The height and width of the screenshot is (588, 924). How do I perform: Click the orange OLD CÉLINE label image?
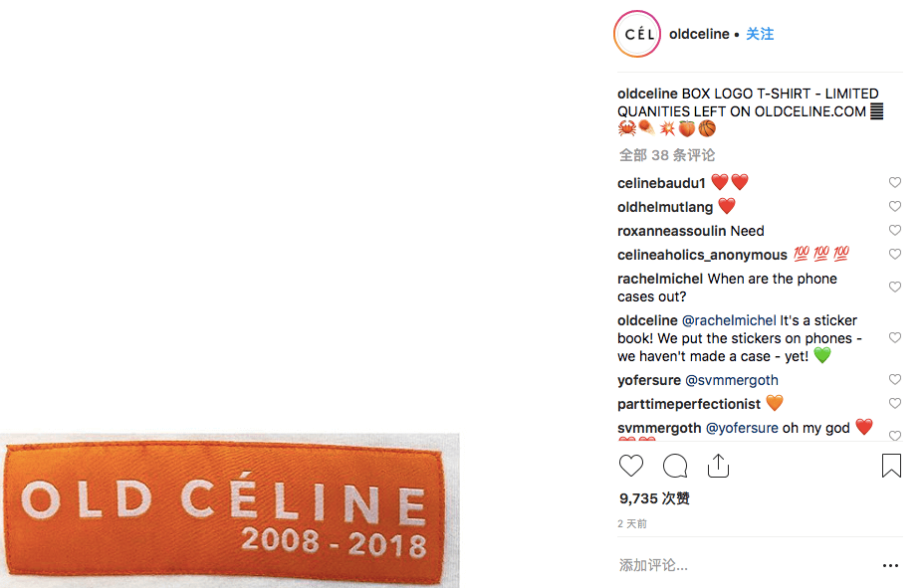pyautogui.click(x=229, y=510)
